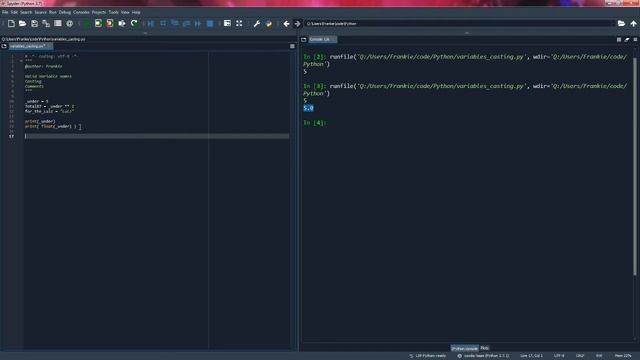Click the debug step into icon
This screenshot has height=360, width=640.
coord(175,24)
